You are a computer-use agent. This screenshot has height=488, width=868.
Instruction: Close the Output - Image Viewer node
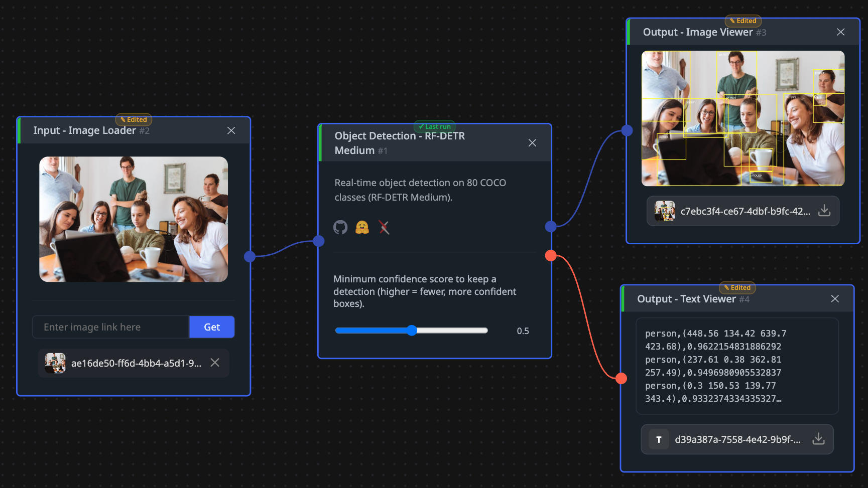[x=841, y=32]
